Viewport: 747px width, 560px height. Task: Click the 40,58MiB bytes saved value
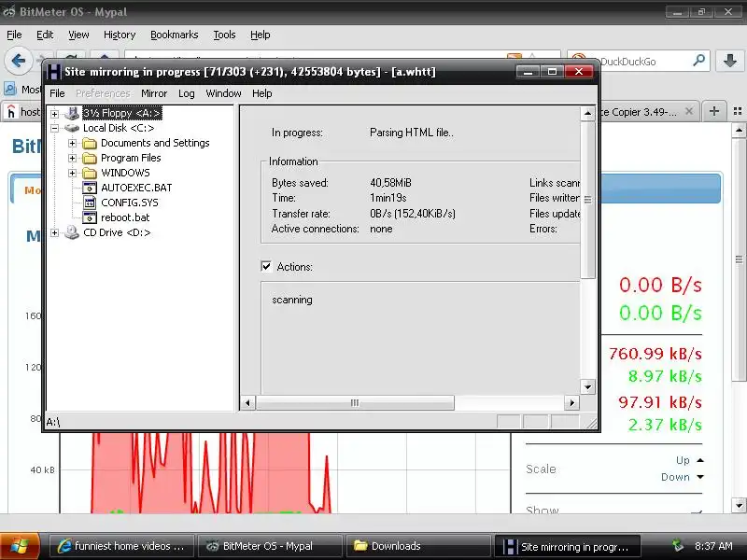390,183
